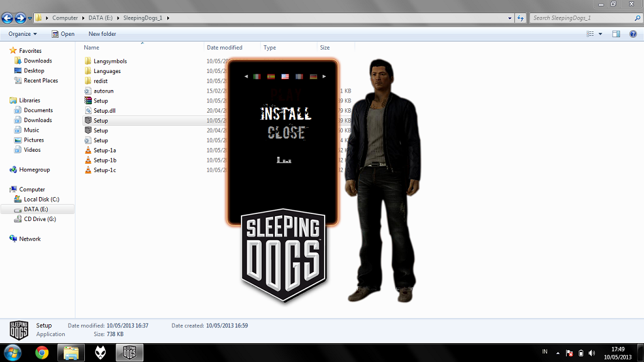Open volume speaker icon in tray
The width and height of the screenshot is (644, 362).
(592, 353)
